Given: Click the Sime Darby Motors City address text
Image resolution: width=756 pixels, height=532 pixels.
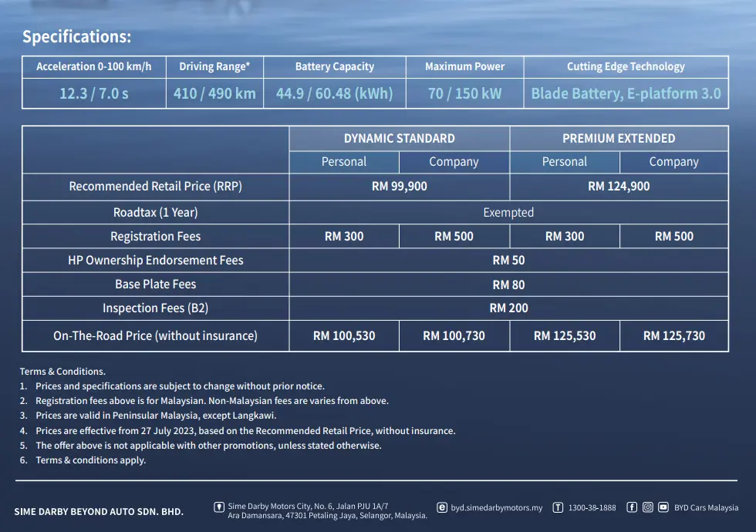Looking at the screenshot, I should pyautogui.click(x=327, y=510).
